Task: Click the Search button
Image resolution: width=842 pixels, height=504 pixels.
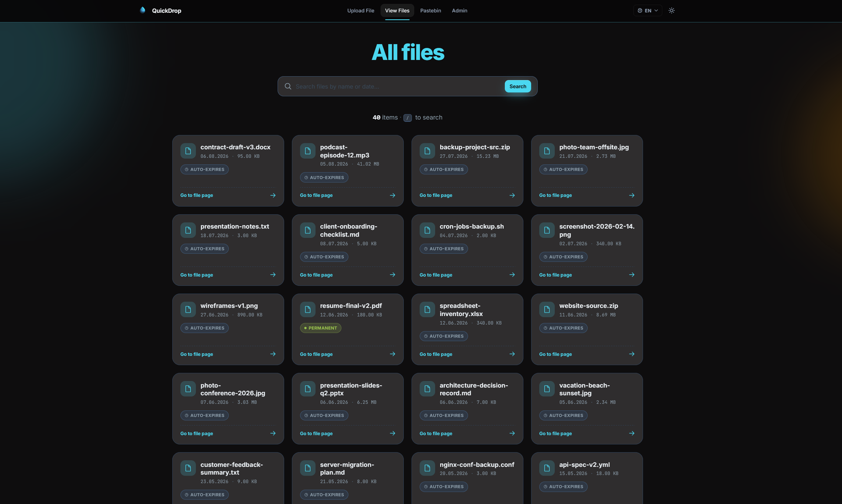Action: click(x=517, y=86)
